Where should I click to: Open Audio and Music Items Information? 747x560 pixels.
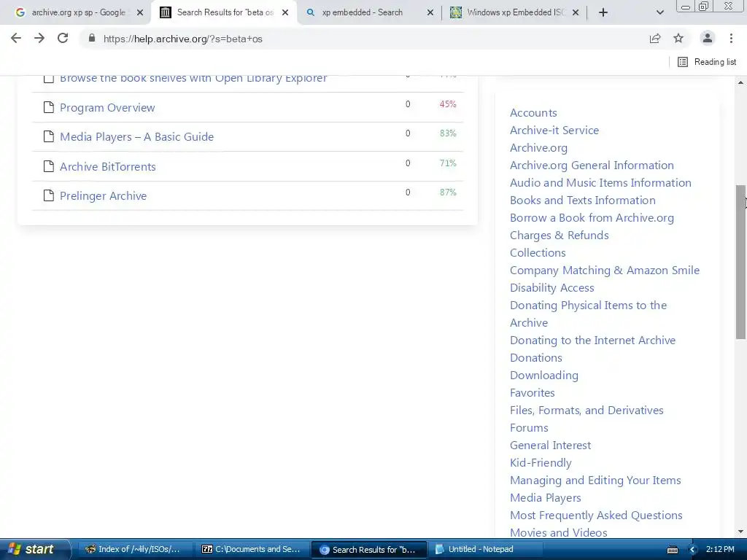[x=600, y=183]
